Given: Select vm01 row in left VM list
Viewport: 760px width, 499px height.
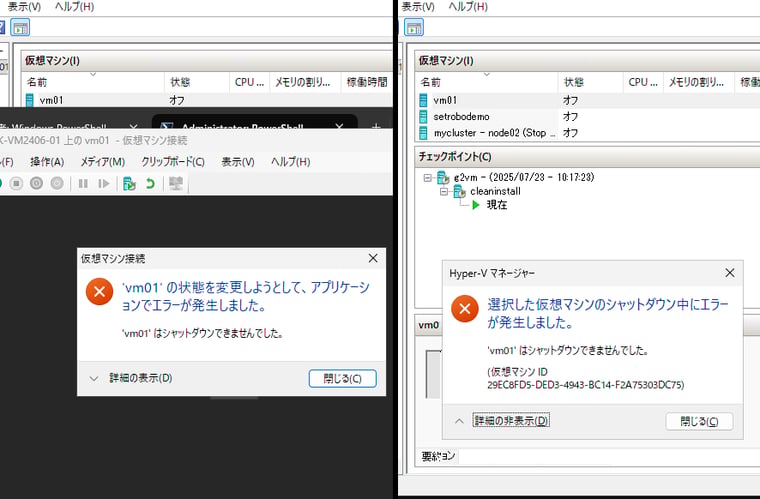Looking at the screenshot, I should (208, 100).
